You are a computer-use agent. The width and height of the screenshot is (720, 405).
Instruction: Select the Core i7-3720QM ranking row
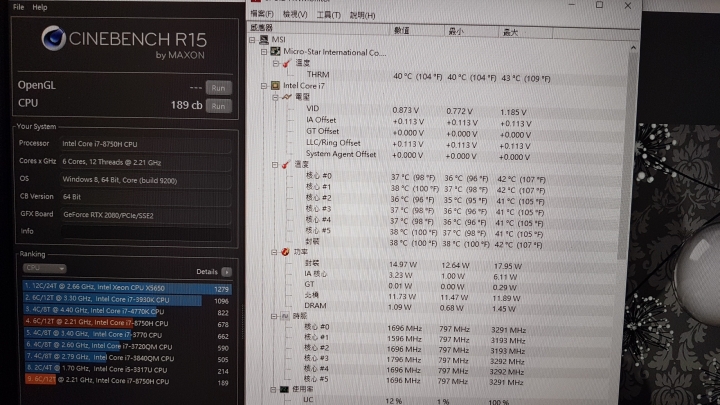127,347
